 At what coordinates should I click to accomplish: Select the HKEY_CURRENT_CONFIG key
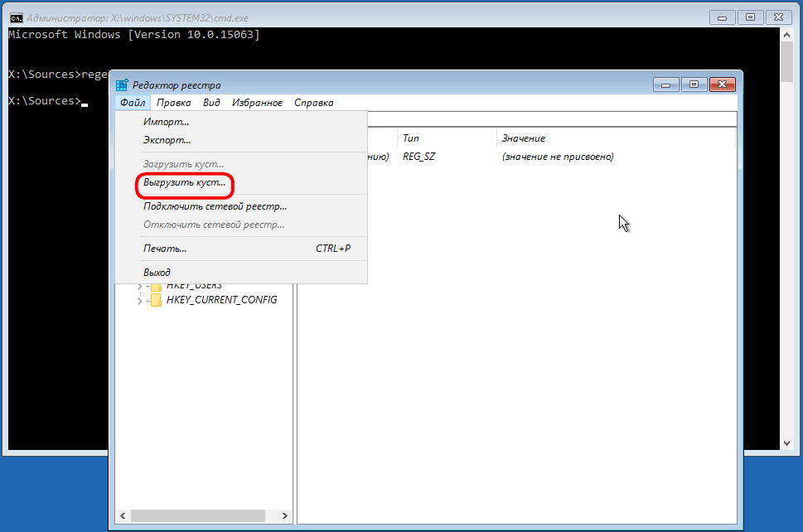coord(222,300)
